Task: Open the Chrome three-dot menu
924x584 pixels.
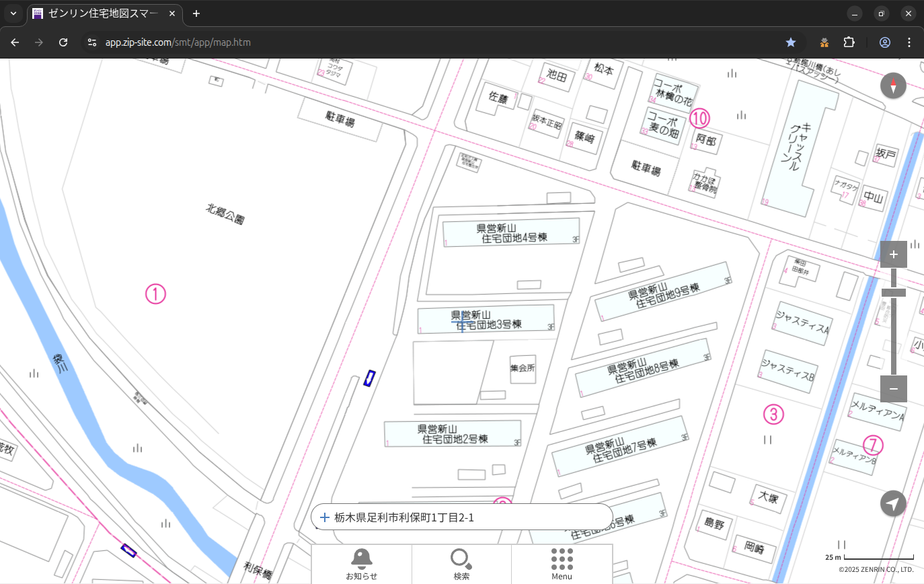Action: click(x=909, y=42)
